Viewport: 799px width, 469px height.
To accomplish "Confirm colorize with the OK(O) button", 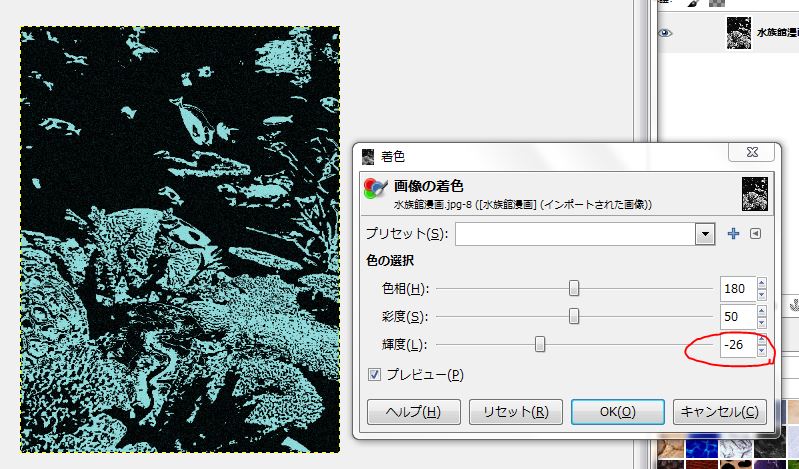I will point(618,412).
